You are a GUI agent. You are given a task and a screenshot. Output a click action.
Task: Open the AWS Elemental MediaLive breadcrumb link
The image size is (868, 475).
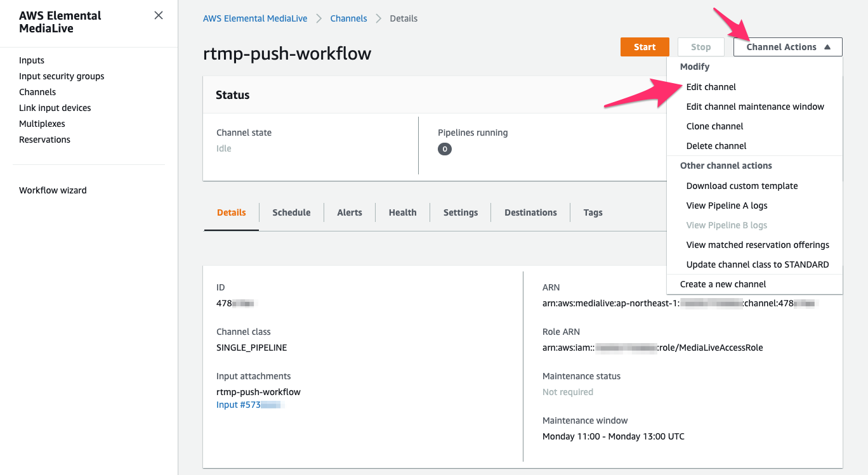[255, 18]
